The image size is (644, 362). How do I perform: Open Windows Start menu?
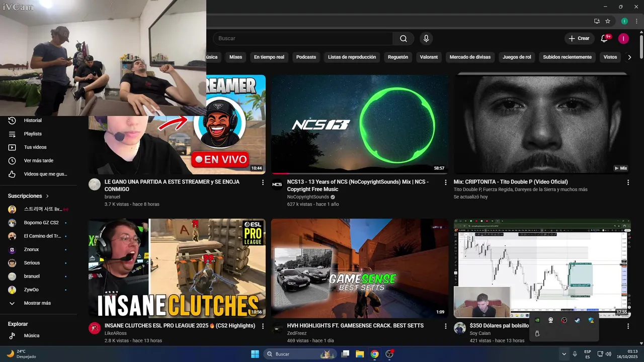coord(255,354)
